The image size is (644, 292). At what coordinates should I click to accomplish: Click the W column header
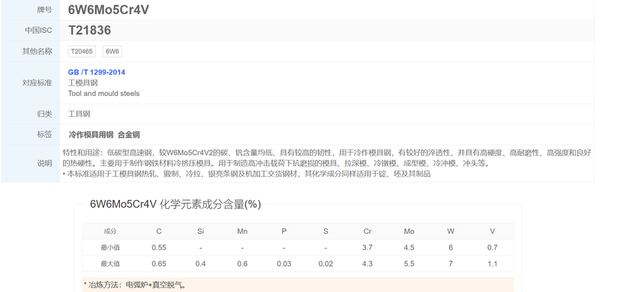451,231
